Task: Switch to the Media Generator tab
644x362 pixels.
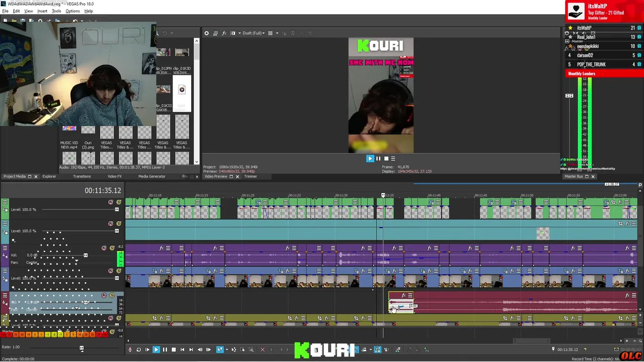Action: pos(152,176)
